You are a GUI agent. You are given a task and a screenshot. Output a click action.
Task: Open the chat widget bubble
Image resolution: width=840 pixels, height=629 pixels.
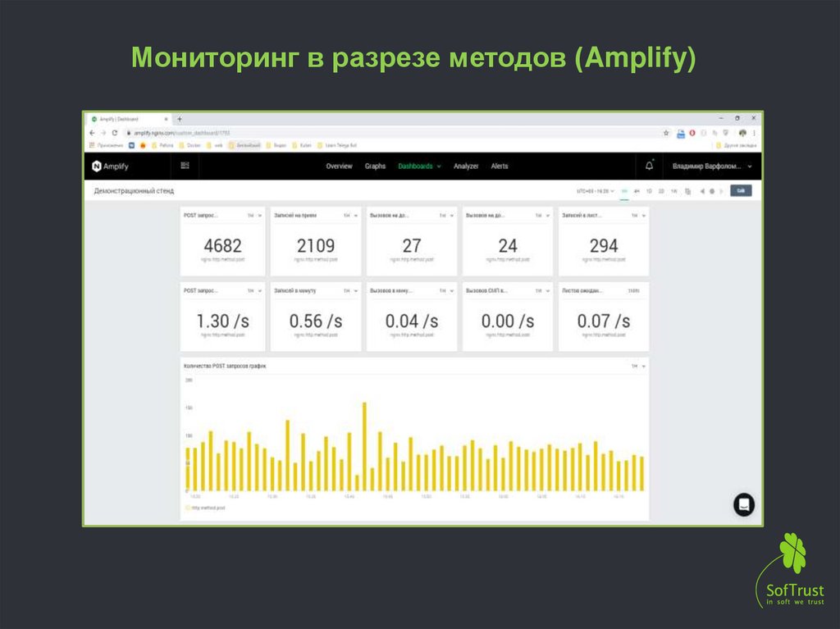(x=743, y=504)
